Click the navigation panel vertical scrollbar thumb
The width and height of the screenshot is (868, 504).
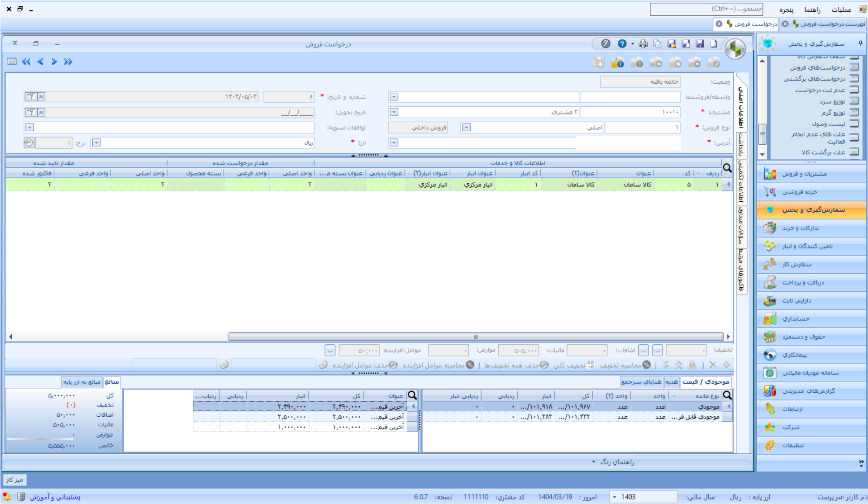coord(763,134)
